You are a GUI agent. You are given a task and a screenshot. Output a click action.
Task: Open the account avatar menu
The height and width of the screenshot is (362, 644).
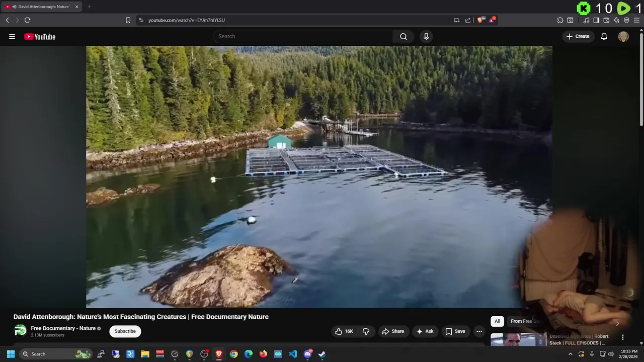coord(623,36)
